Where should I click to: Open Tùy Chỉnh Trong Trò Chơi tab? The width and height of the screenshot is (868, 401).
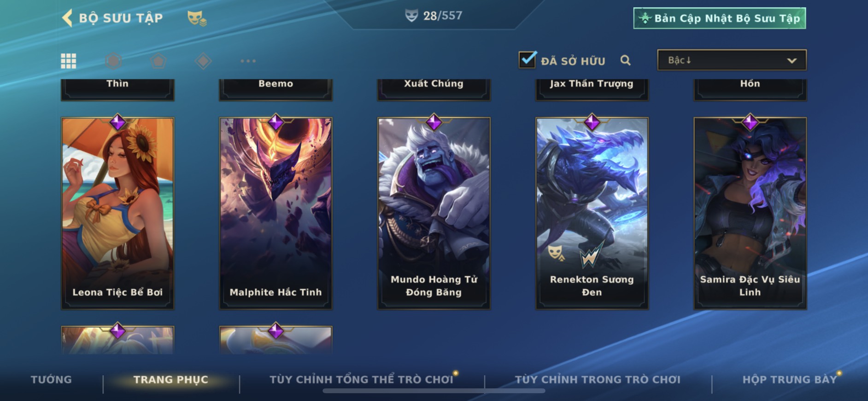click(x=598, y=380)
